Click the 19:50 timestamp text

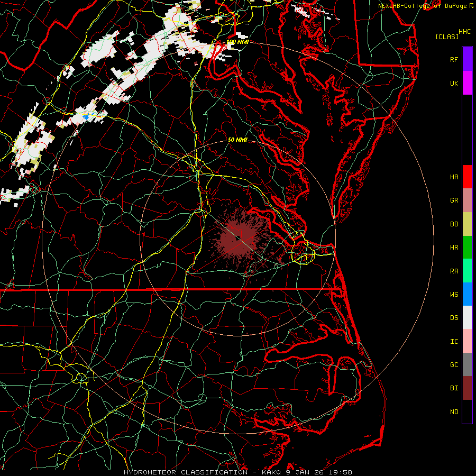point(341,472)
